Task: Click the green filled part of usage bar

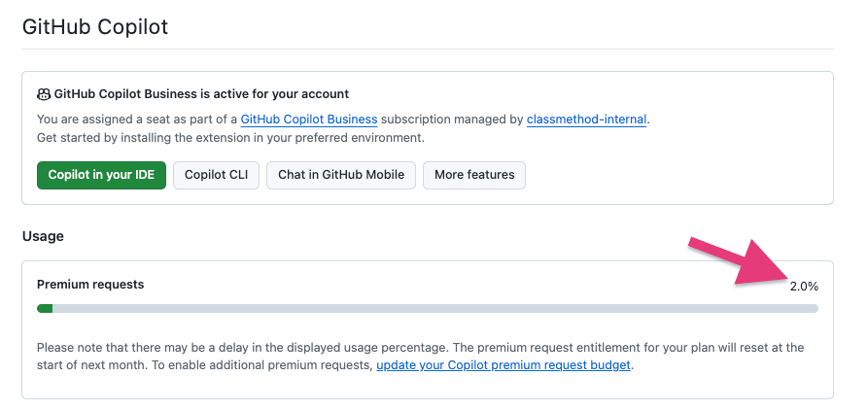Action: coord(45,309)
